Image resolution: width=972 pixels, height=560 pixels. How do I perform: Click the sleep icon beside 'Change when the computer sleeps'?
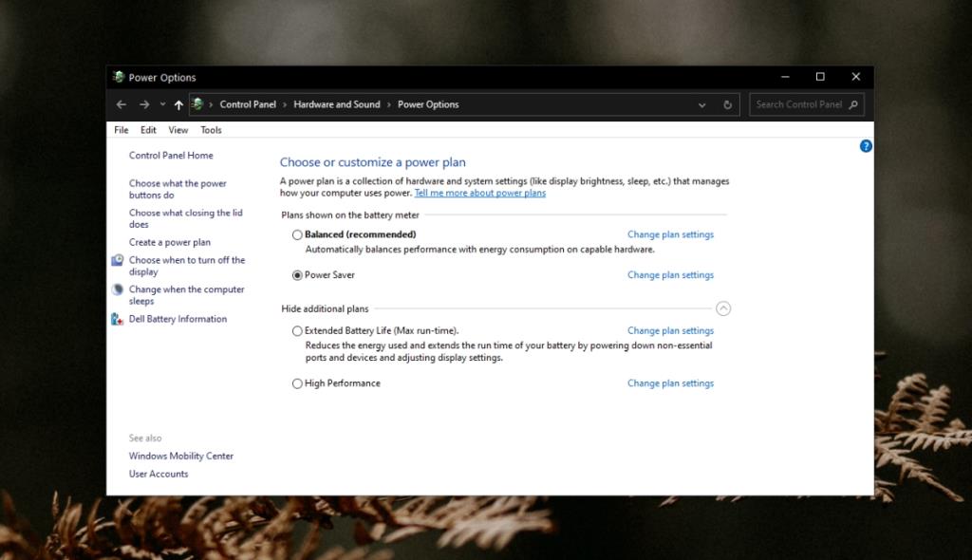pyautogui.click(x=118, y=289)
